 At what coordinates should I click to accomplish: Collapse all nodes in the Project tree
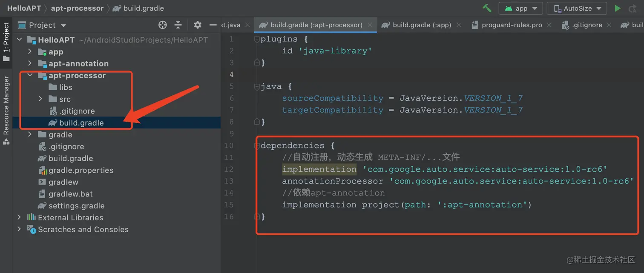178,25
